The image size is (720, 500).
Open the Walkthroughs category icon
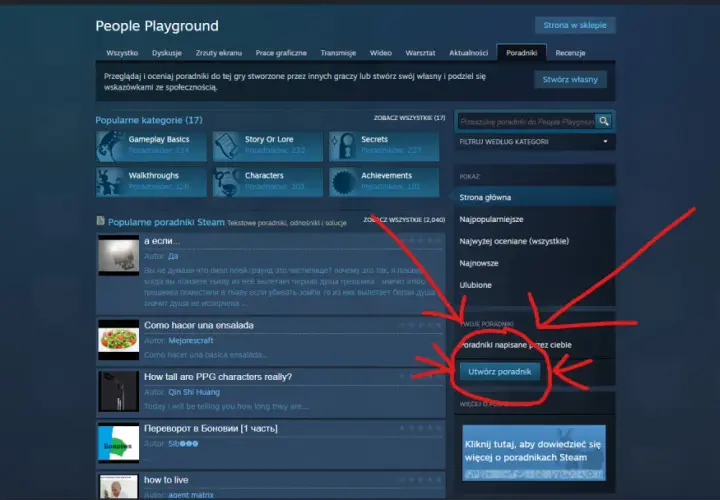[x=110, y=182]
